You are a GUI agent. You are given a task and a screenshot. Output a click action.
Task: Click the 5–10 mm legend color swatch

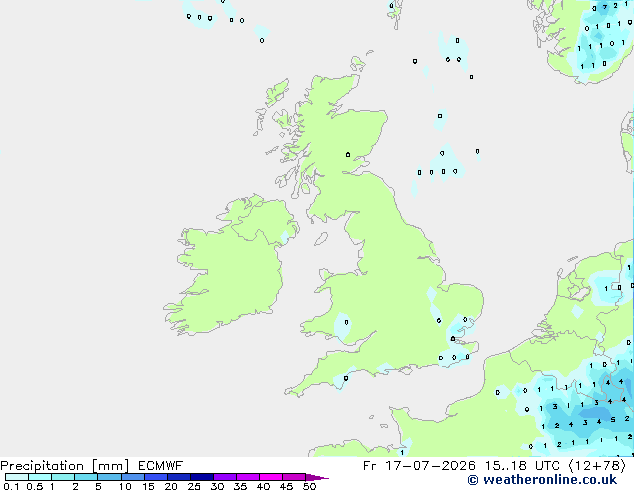[x=109, y=477]
